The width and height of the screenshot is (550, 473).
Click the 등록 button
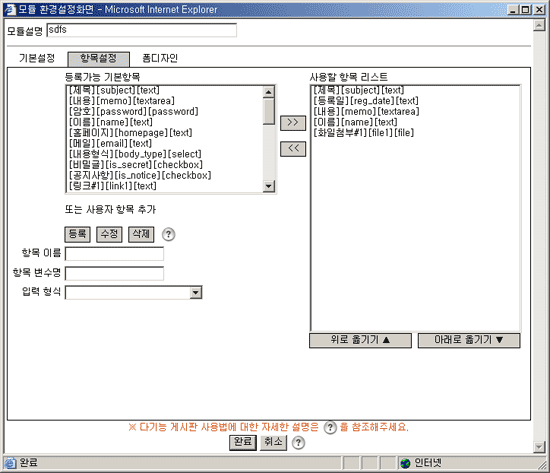(78, 234)
